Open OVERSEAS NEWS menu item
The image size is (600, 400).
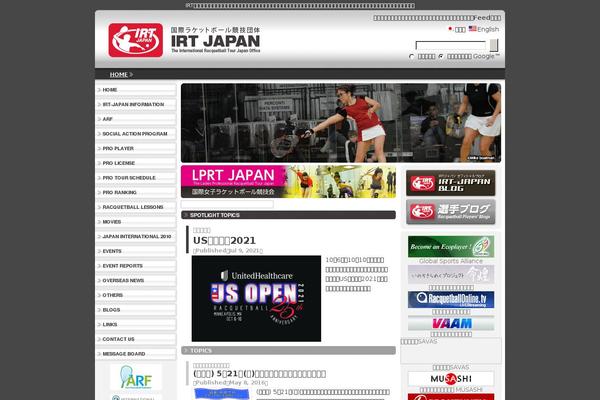136,281
